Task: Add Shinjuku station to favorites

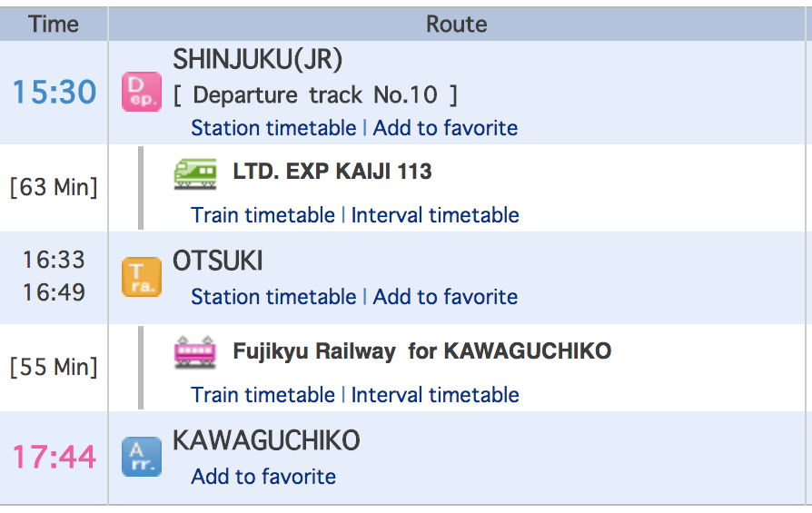Action: pos(445,128)
